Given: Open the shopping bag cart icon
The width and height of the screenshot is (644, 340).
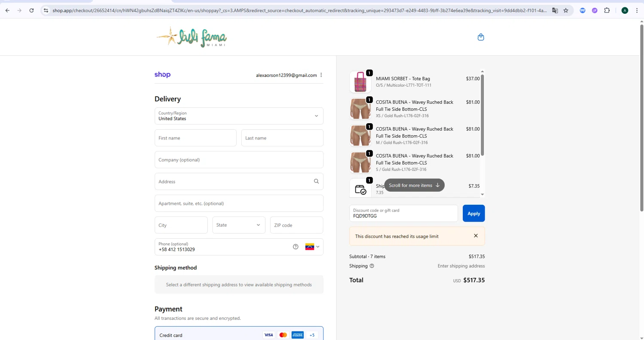Looking at the screenshot, I should (481, 37).
